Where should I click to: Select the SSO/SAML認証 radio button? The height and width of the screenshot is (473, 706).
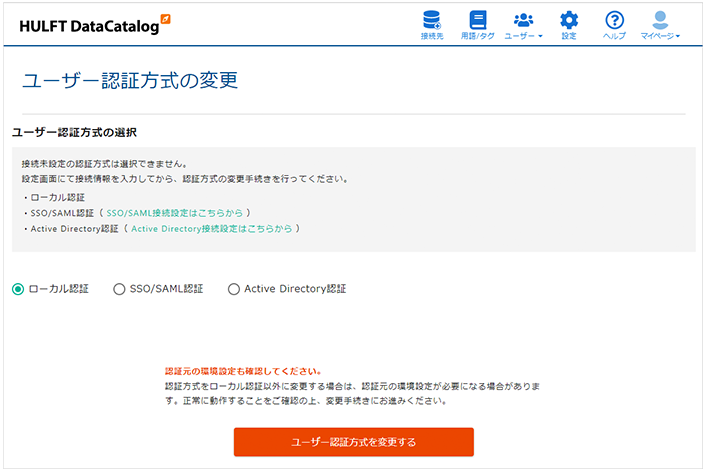click(x=120, y=289)
